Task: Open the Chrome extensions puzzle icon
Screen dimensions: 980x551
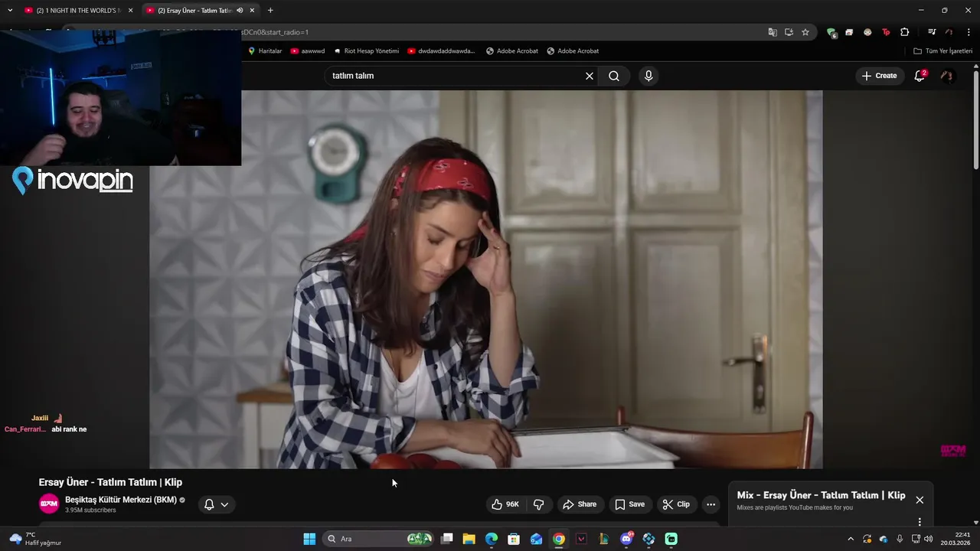Action: 904,32
